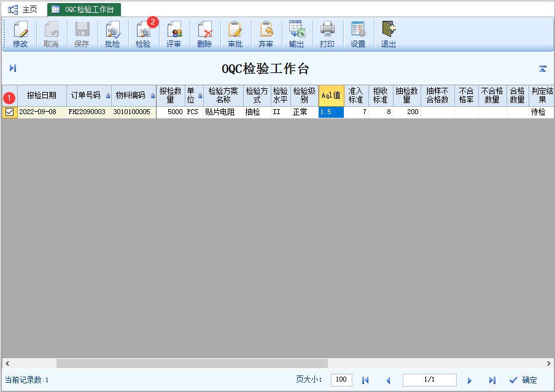This screenshot has width=555, height=392.
Task: Click the 报检数量 column header
Action: click(171, 96)
